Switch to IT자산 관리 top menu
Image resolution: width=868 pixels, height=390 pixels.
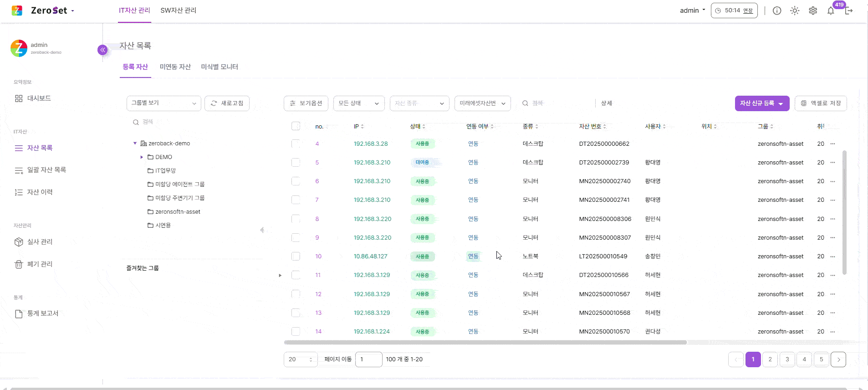click(134, 10)
